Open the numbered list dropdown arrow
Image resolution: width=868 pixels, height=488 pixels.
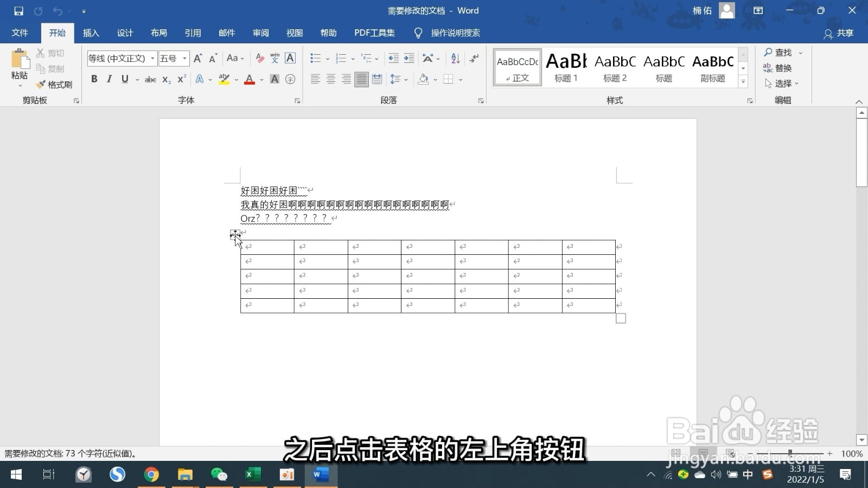tap(353, 59)
